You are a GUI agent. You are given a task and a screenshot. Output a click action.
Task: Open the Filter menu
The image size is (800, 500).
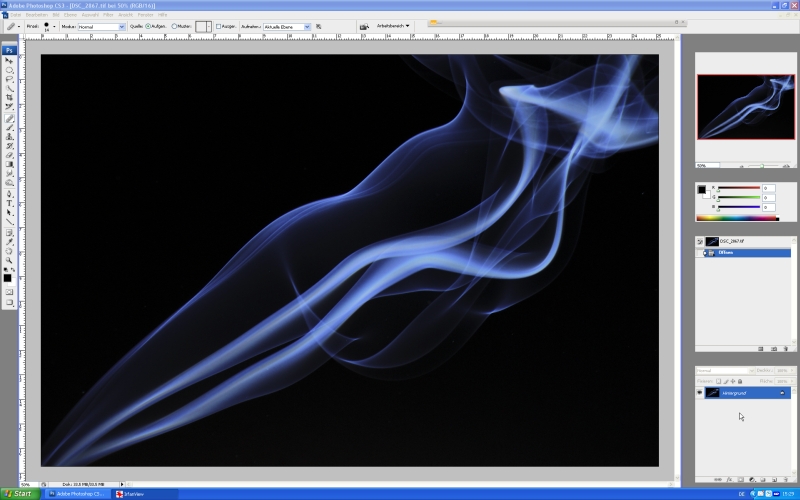pos(108,15)
